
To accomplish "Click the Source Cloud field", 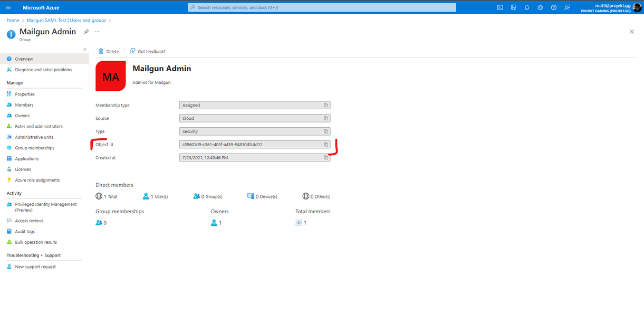I will (255, 118).
